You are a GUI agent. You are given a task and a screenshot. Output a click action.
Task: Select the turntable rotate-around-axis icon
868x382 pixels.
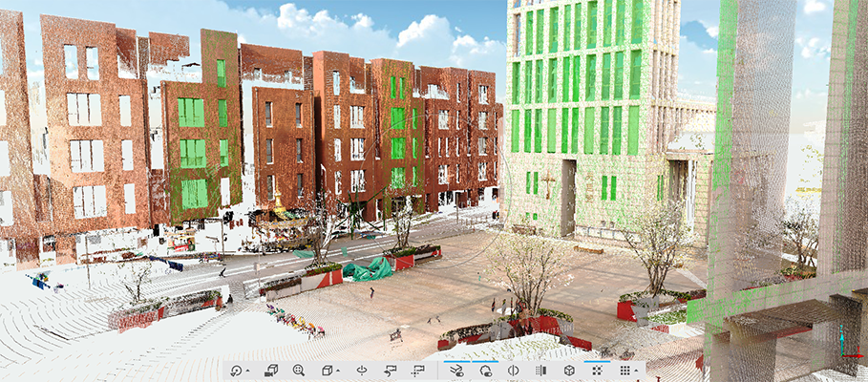click(x=362, y=371)
